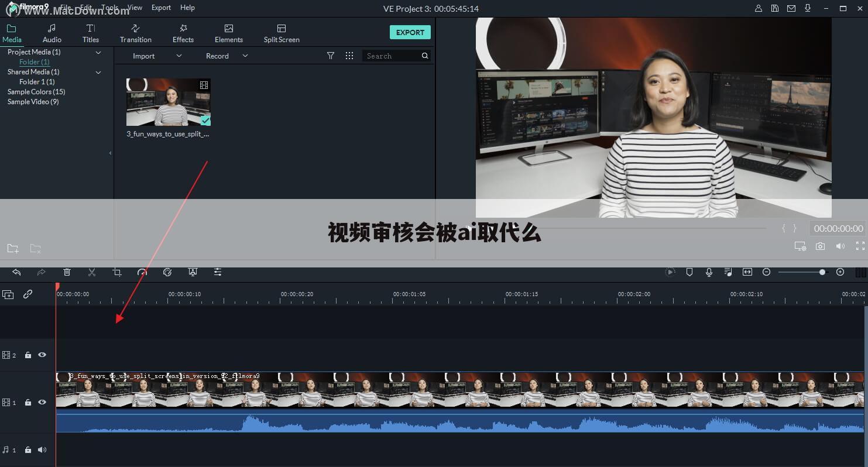Switch to the Transition tab
Viewport: 868px width, 467px height.
(136, 33)
